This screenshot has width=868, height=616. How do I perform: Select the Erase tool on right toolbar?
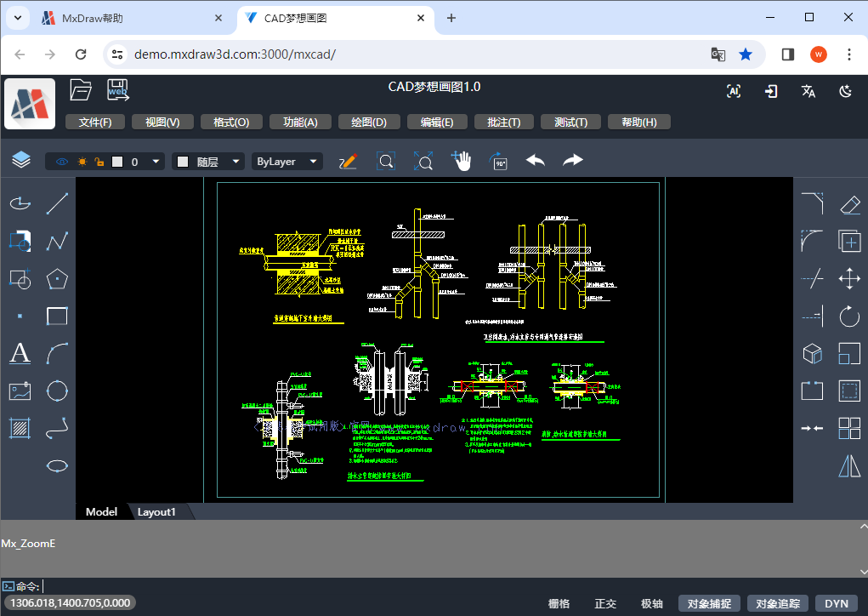tap(849, 203)
